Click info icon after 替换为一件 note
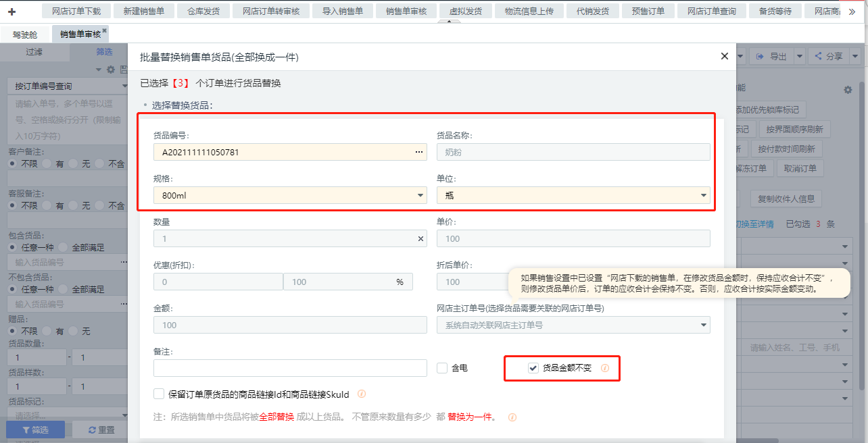The image size is (868, 443). click(512, 417)
